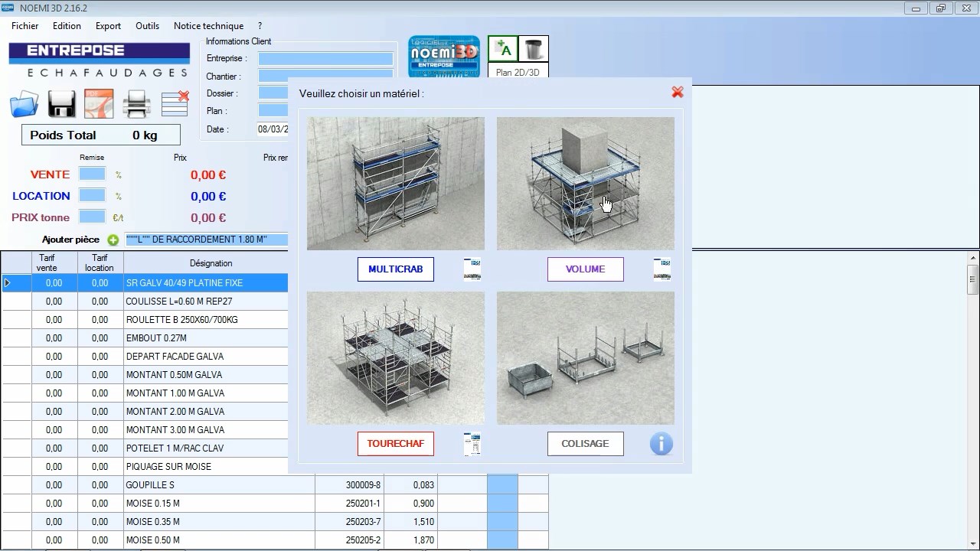The image size is (980, 551).
Task: Click the VENTE remise percentage field
Action: 92,174
